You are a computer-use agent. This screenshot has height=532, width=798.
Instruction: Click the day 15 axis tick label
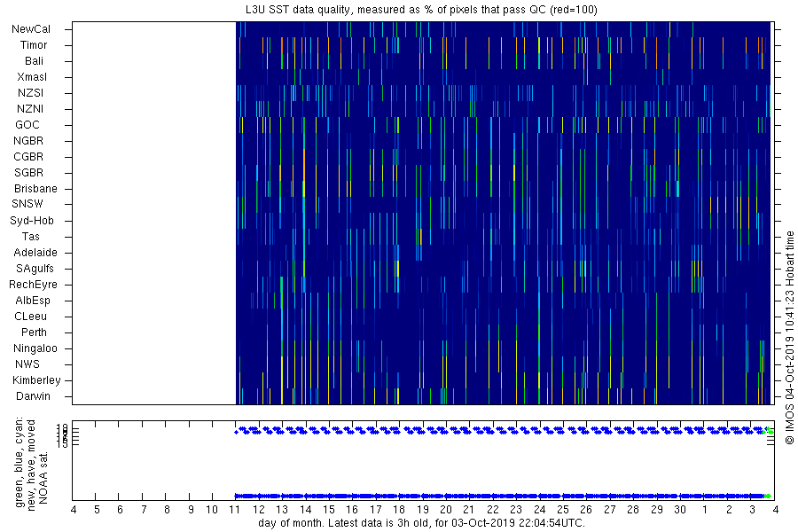329,510
